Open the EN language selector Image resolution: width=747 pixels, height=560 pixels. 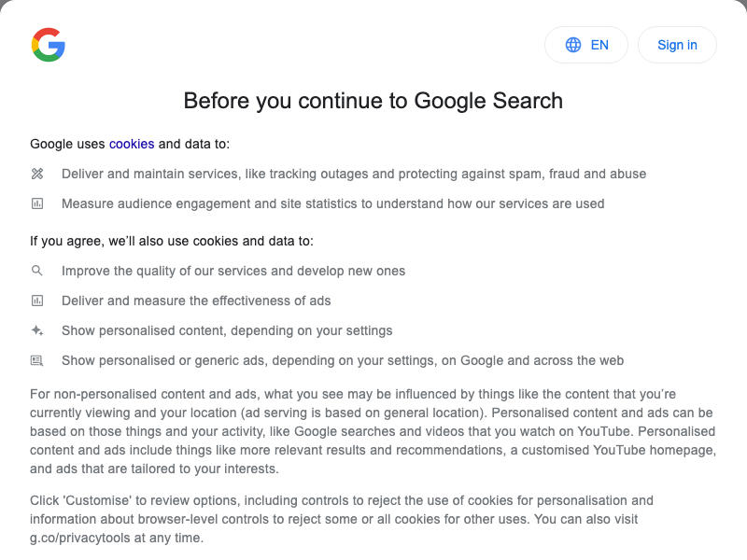click(585, 45)
